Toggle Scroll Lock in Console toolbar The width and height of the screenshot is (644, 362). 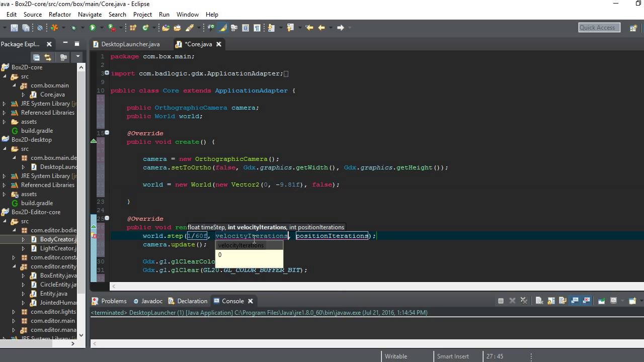pos(551,301)
